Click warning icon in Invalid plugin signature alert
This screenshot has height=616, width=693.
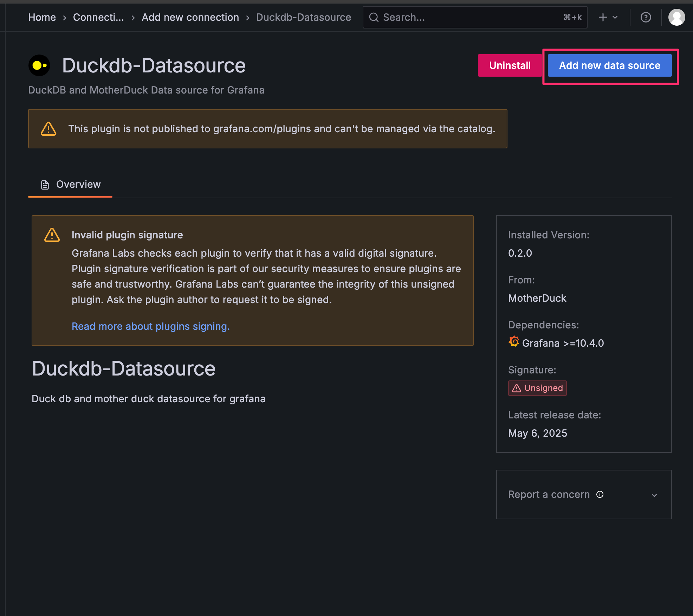click(52, 235)
